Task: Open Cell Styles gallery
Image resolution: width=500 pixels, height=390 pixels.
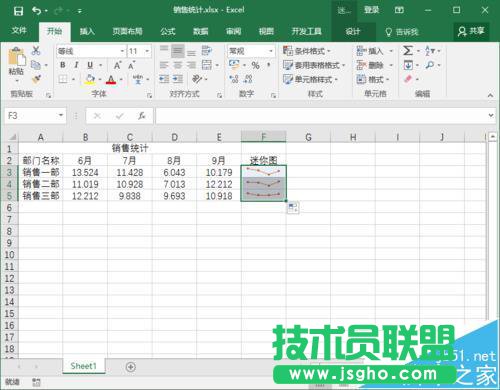Action: (311, 79)
